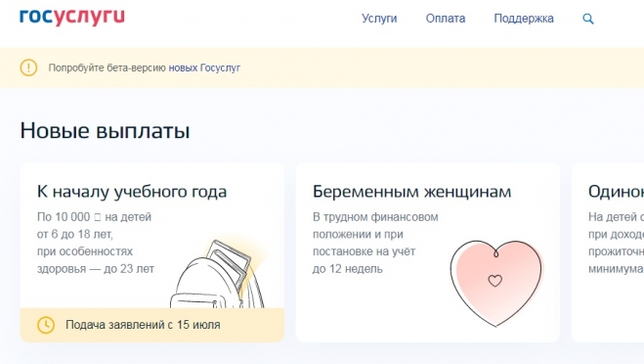
Task: Open the Оплата menu item
Action: point(446,19)
